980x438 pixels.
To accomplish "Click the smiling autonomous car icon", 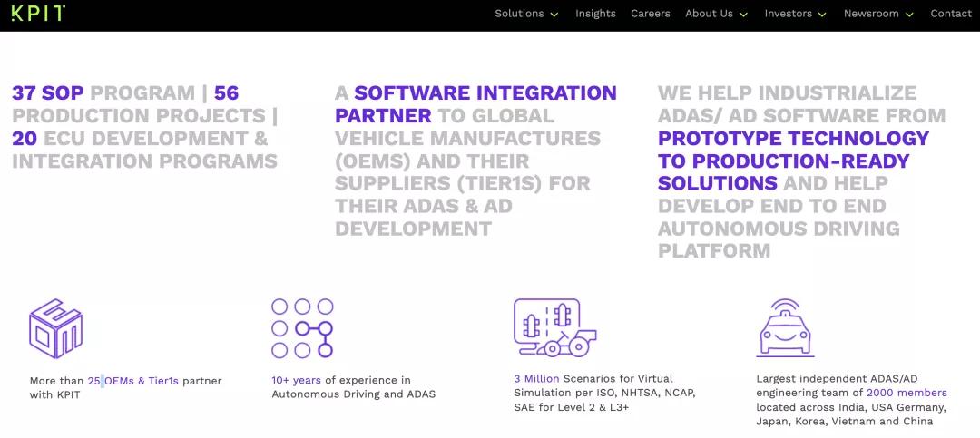I will pos(785,328).
